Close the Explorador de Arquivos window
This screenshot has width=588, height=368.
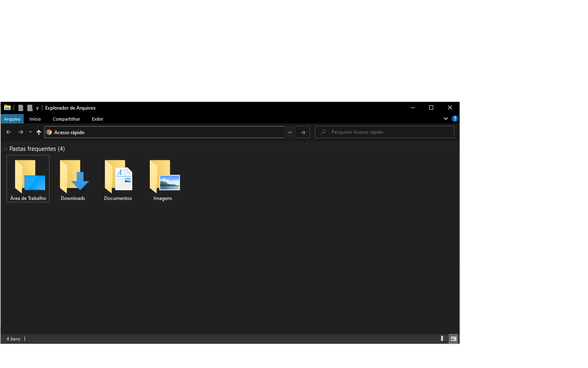[x=450, y=108]
